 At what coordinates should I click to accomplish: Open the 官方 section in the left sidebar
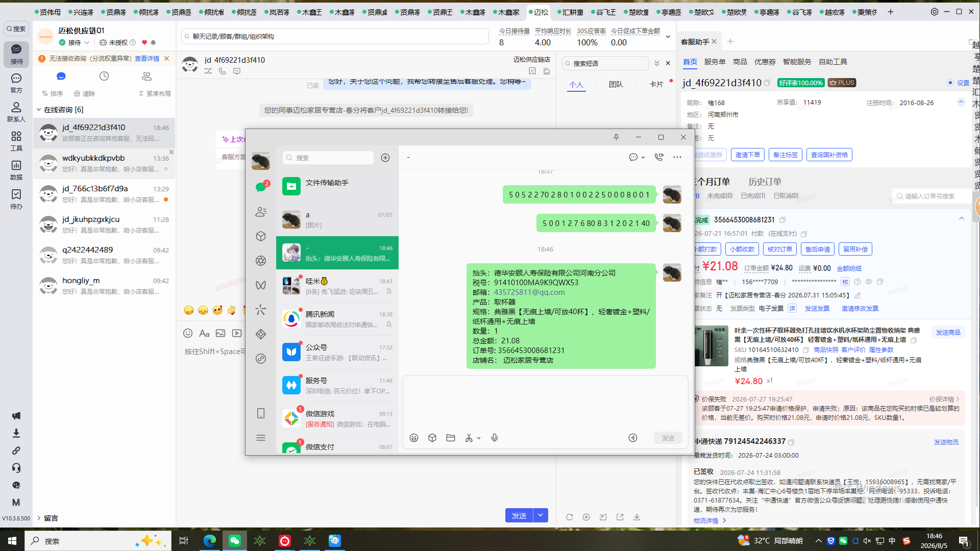tap(16, 83)
